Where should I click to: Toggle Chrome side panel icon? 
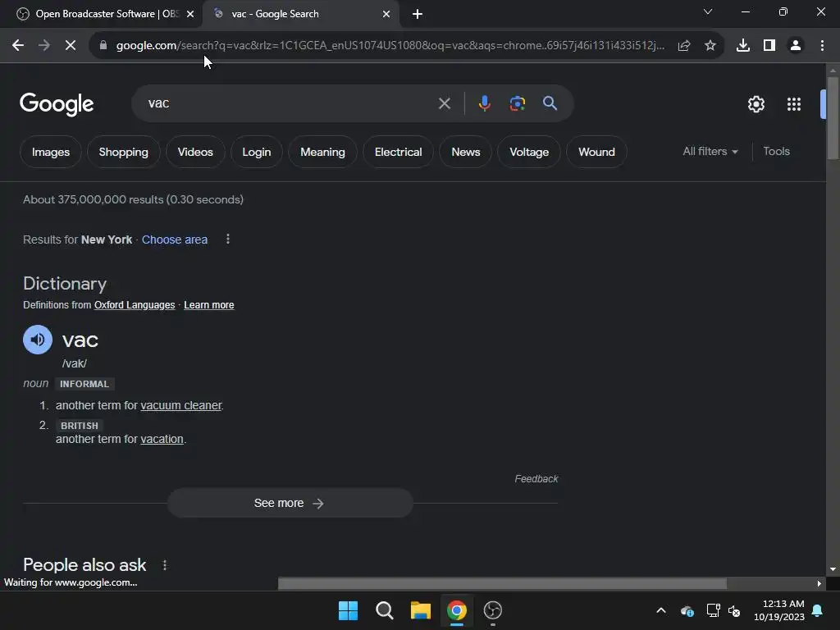769,46
